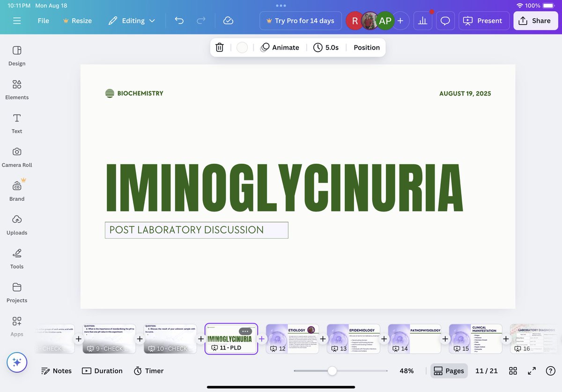This screenshot has height=392, width=562.
Task: Adjust the zoom slider handle
Action: [332, 371]
